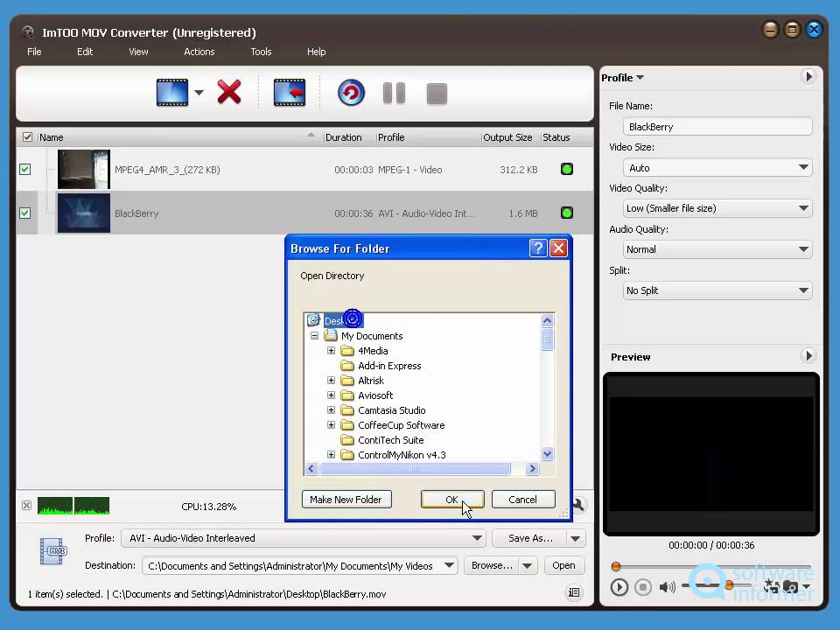840x630 pixels.
Task: Open the Help menu
Action: [316, 52]
